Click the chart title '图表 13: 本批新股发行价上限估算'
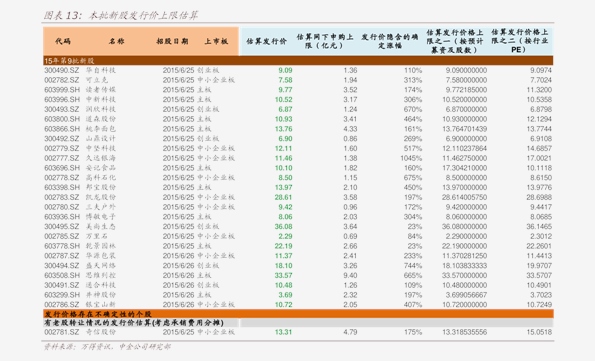This screenshot has height=361, width=595. [121, 15]
